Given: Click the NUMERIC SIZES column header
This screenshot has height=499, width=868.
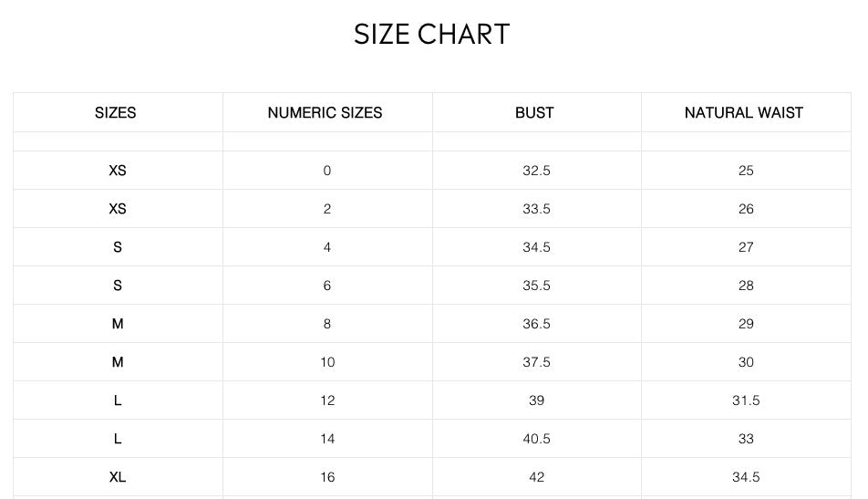Looking at the screenshot, I should click(x=325, y=113).
